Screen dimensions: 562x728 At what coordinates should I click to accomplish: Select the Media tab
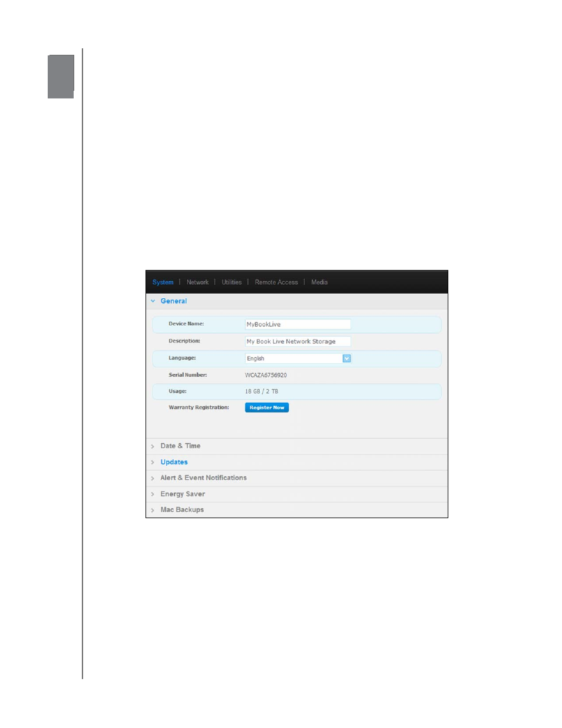pyautogui.click(x=319, y=282)
